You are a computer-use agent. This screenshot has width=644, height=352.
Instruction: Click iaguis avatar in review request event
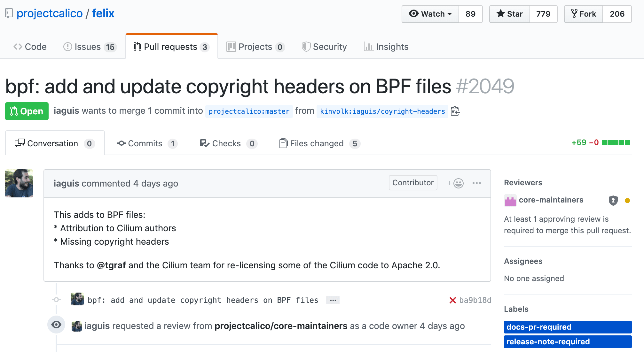point(77,326)
